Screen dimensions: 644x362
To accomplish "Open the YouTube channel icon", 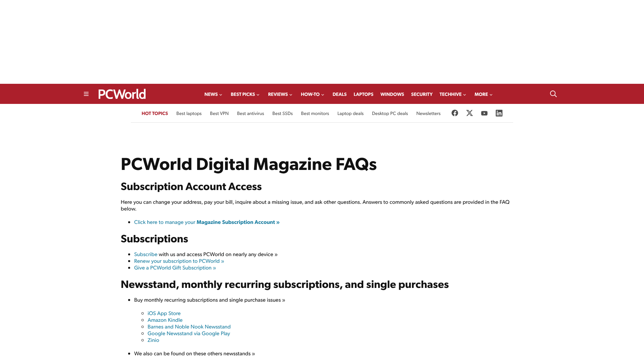I will pyautogui.click(x=484, y=113).
